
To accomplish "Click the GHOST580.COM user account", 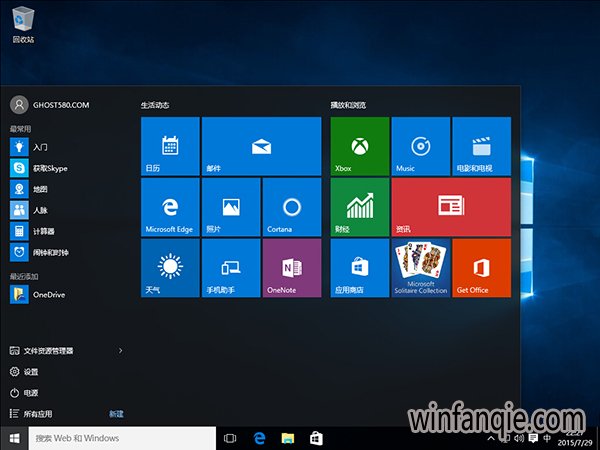I will 50,105.
